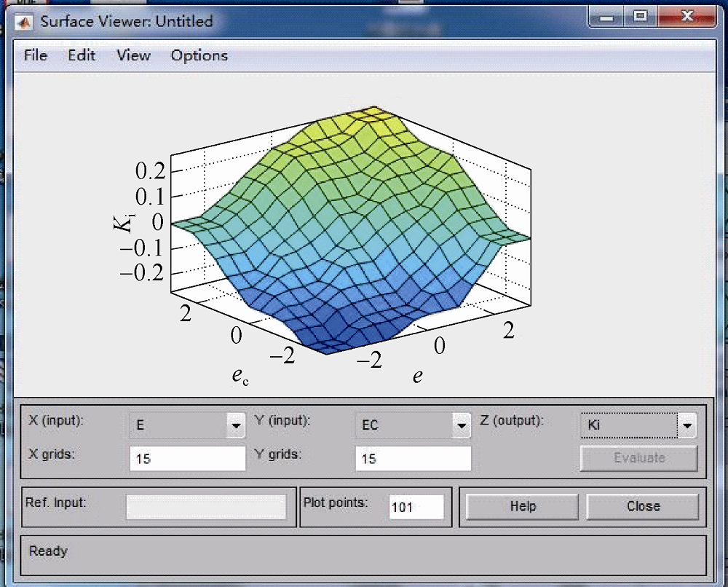Maximize the Surface Viewer window
The image size is (728, 587).
point(640,17)
